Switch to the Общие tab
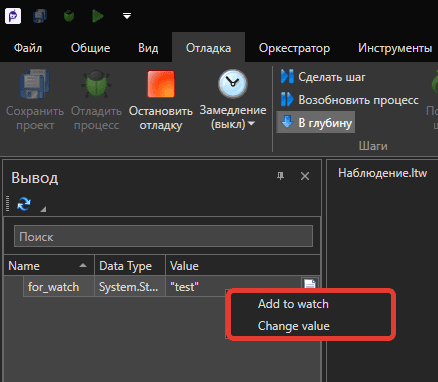 90,48
